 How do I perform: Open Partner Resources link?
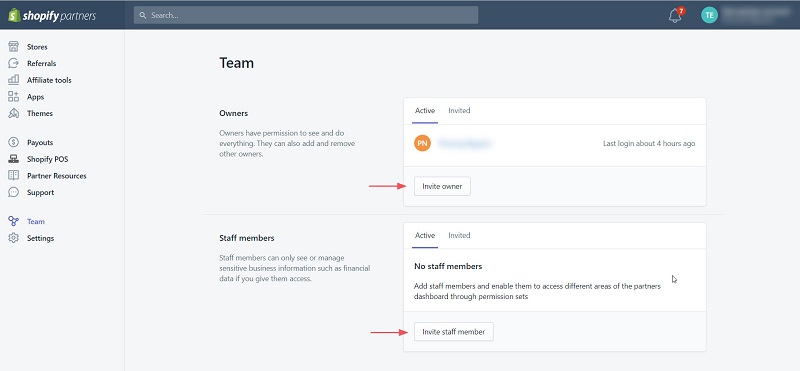click(x=57, y=176)
